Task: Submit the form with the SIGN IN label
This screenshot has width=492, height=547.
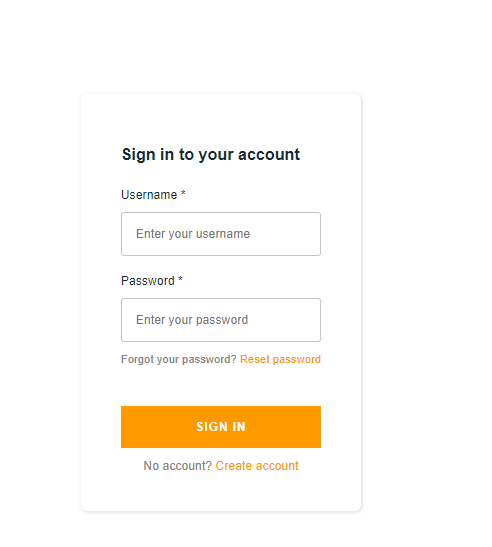Action: [x=221, y=427]
